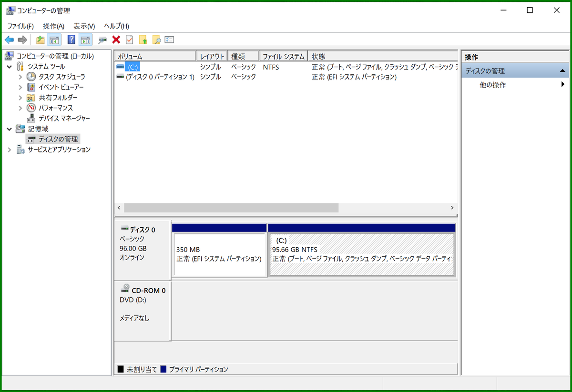Click the volume list scroll left arrow

[119, 208]
